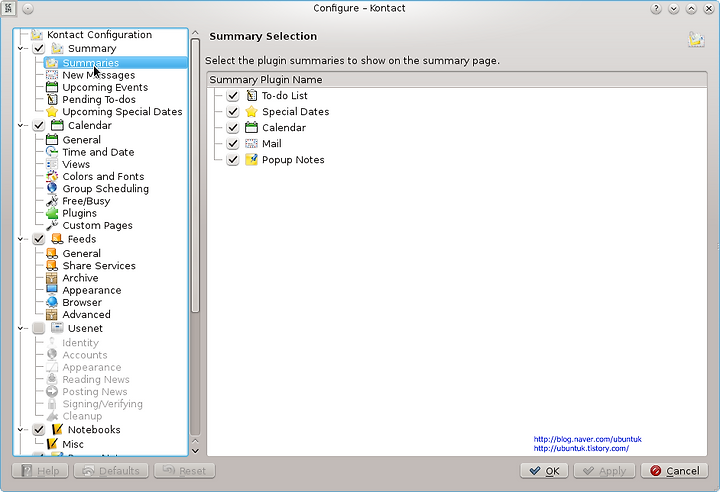Viewport: 720px width, 492px height.
Task: Click the Feeds category icon
Action: [57, 239]
